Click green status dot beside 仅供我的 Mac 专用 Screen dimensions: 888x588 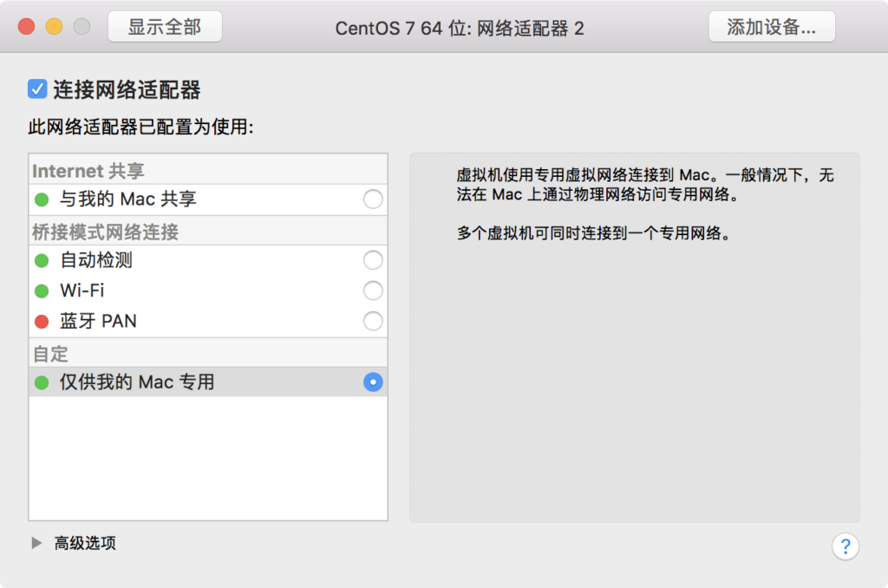tap(42, 383)
